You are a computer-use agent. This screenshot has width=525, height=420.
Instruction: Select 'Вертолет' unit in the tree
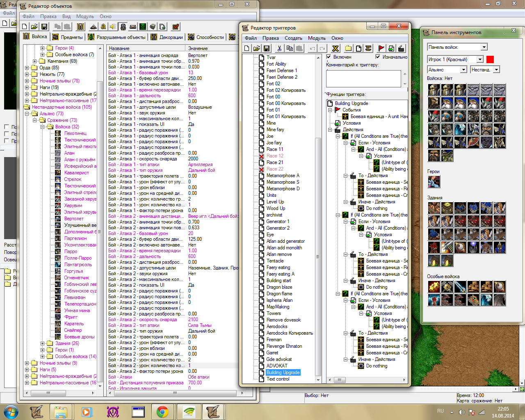(x=74, y=219)
